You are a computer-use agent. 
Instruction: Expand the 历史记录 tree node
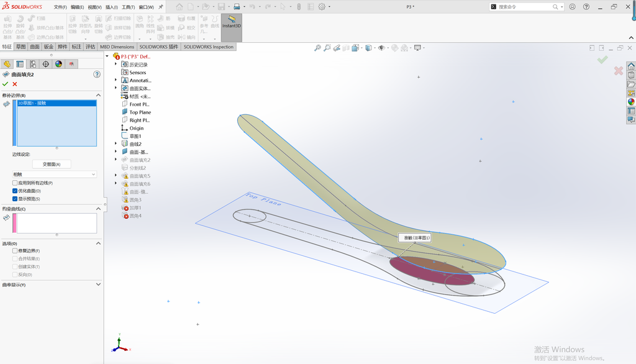click(x=116, y=64)
